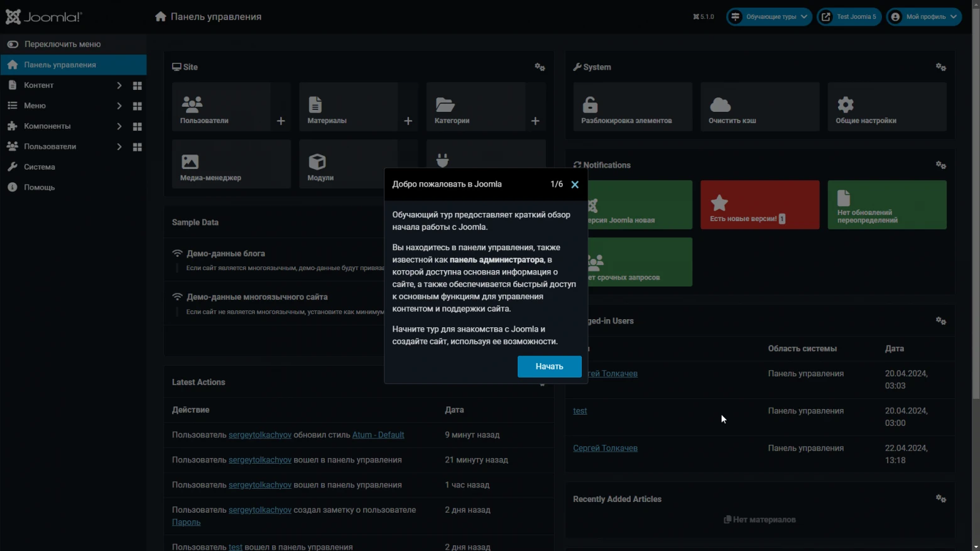Image resolution: width=980 pixels, height=551 pixels.
Task: Install Демо-данные блога sample data
Action: pyautogui.click(x=226, y=254)
